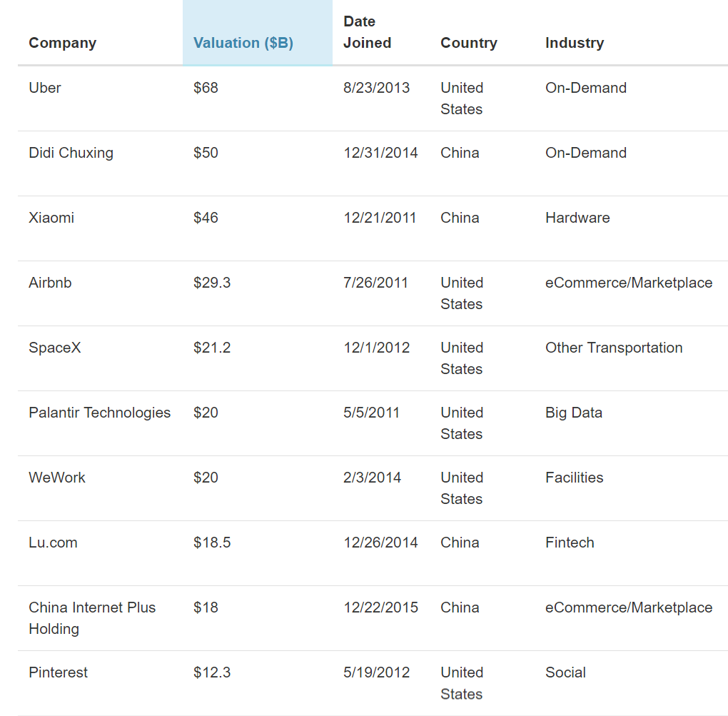Click Xiaomi's 12/21/2011 joined date
Screen dimensions: 728x716
380,218
